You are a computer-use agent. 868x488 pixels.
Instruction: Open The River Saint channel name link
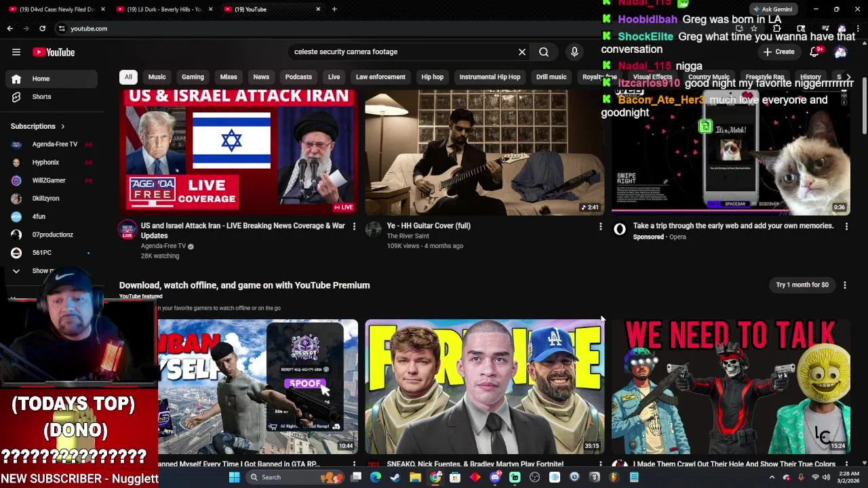(x=408, y=236)
